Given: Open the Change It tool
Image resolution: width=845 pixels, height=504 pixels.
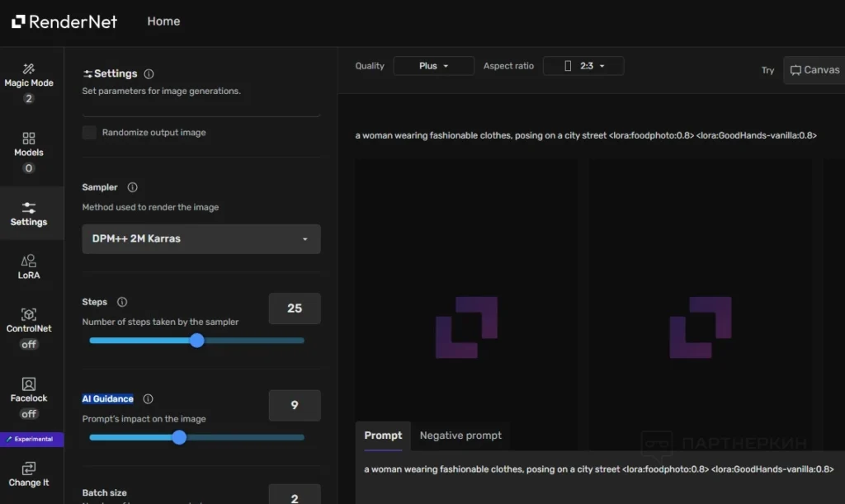Looking at the screenshot, I should point(29,474).
